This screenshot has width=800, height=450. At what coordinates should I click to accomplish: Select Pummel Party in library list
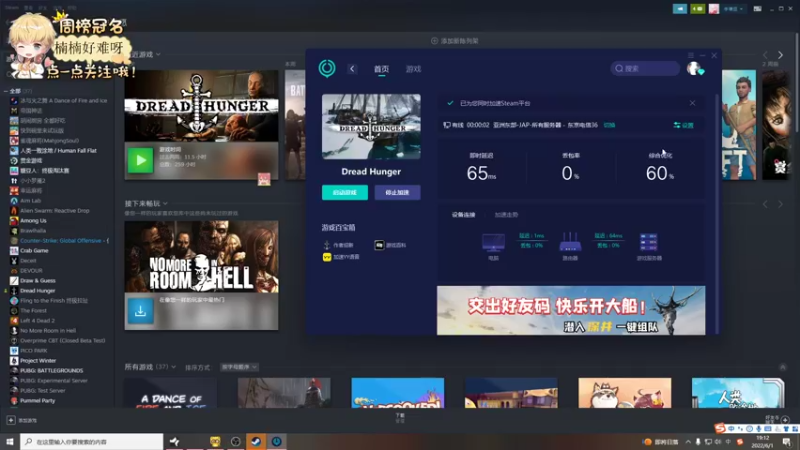pos(37,401)
